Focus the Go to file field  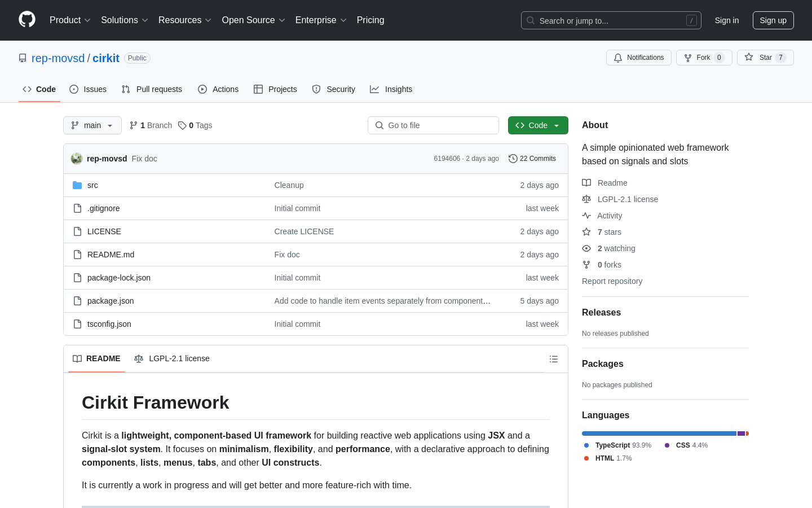tap(433, 125)
